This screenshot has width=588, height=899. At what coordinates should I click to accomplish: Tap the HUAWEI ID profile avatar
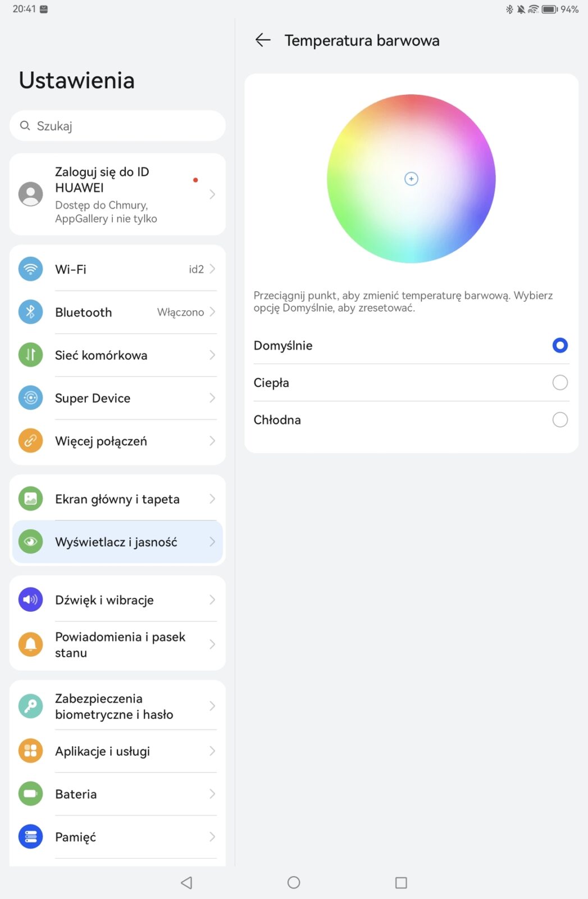coord(31,194)
